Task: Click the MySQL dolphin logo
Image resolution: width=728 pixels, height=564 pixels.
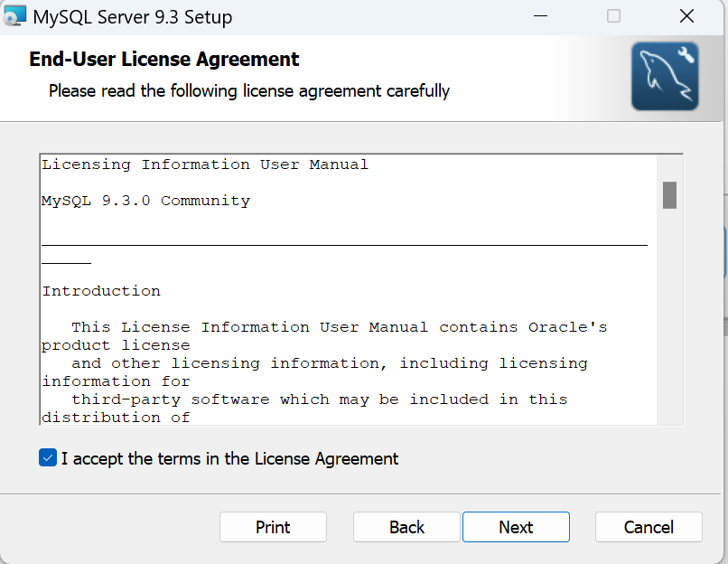Action: point(665,77)
